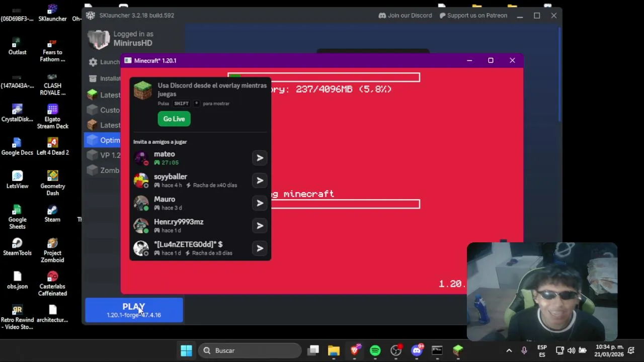Viewport: 644px width, 362px height.
Task: Invite *[Lu4nZETEG0dd]* $ via arrow
Action: [x=260, y=248]
